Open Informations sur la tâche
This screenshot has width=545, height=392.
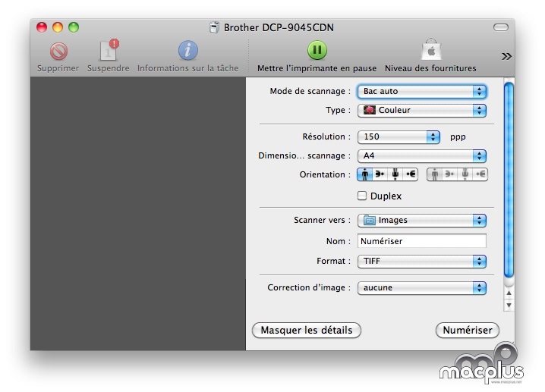[188, 50]
